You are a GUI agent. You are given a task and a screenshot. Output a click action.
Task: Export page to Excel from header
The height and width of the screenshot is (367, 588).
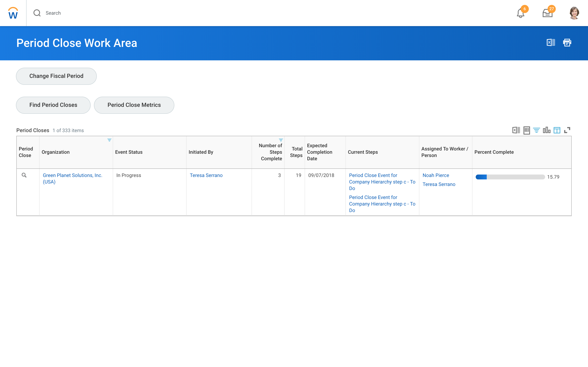tap(551, 42)
